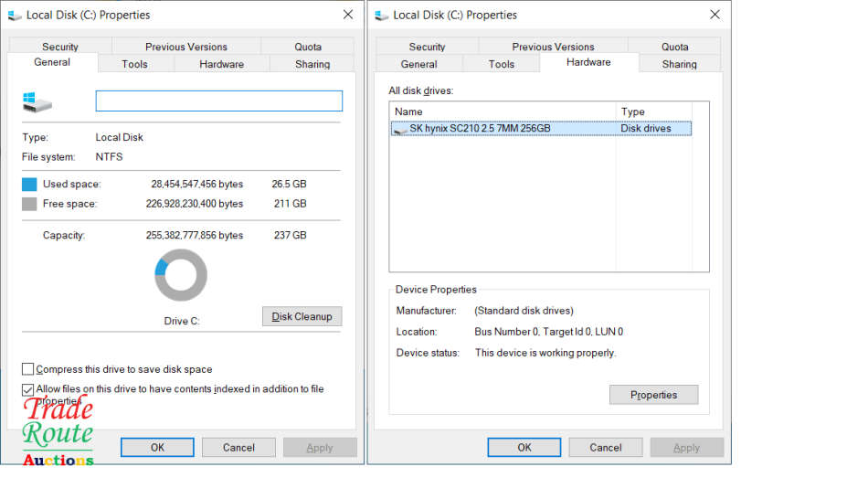Click the drive icon in right dialog title bar
Image resolution: width=868 pixels, height=488 pixels.
382,16
